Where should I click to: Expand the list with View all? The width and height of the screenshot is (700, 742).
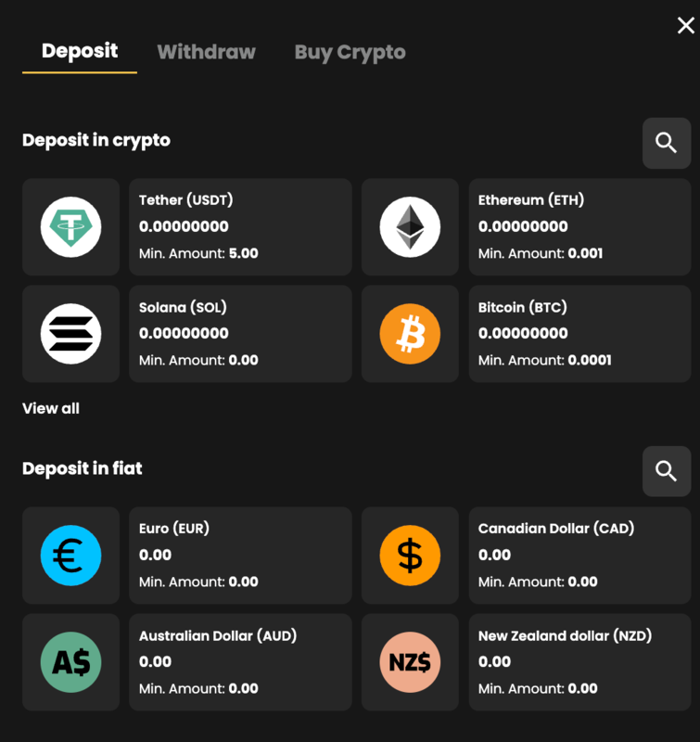(51, 408)
